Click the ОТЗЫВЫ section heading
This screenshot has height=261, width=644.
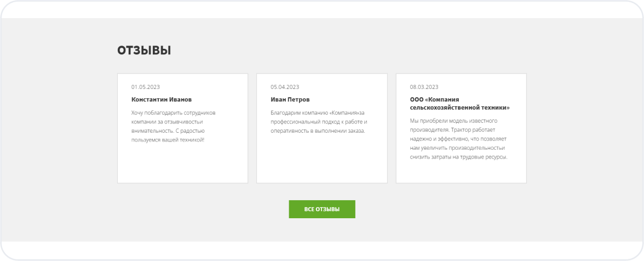click(144, 50)
